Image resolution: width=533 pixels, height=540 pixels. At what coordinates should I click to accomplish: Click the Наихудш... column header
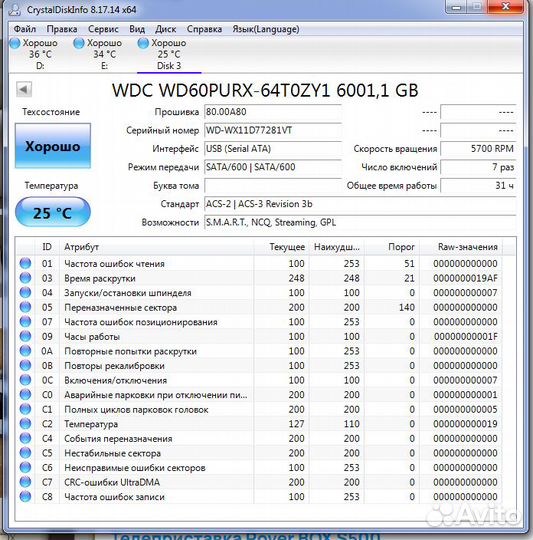pos(336,247)
